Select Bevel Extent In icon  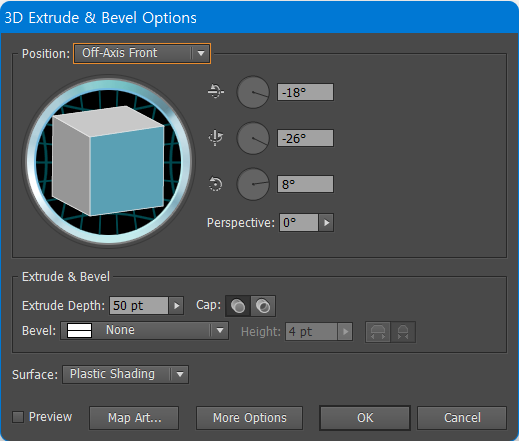pyautogui.click(x=403, y=332)
